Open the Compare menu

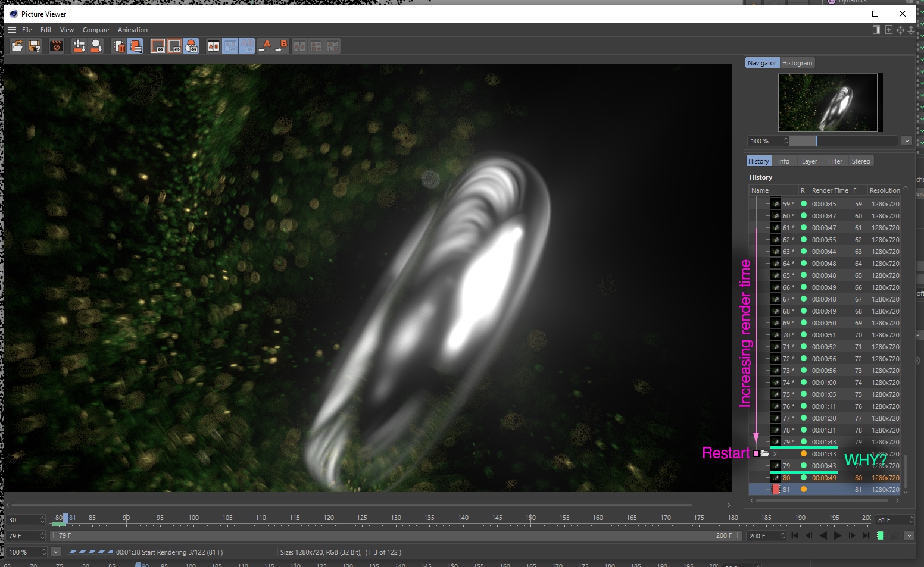coord(96,30)
